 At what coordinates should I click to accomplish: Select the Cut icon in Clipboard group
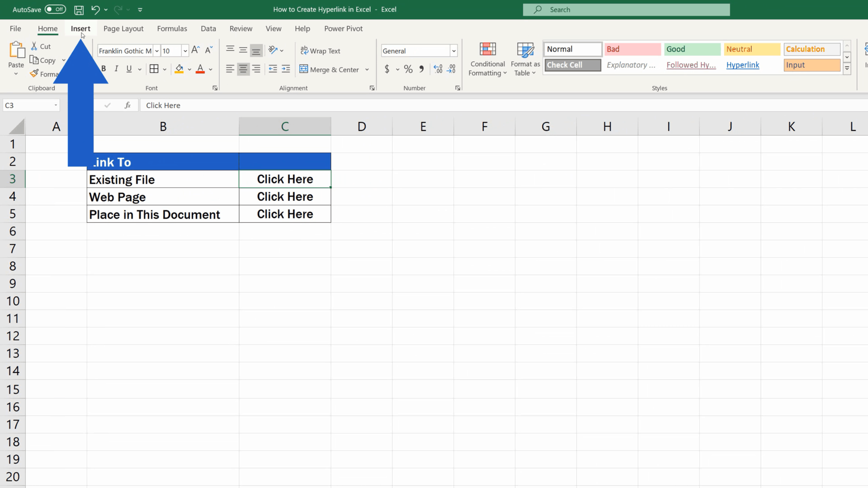click(x=33, y=46)
